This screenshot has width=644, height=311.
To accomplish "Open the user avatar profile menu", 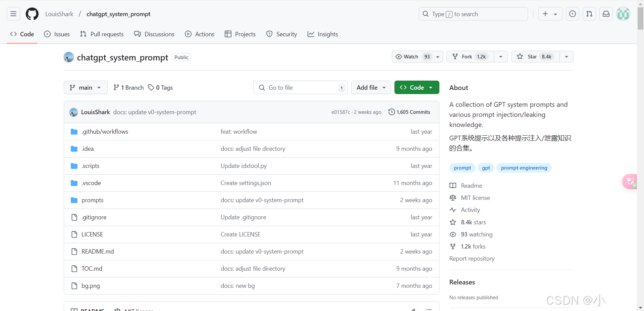I will (x=623, y=14).
